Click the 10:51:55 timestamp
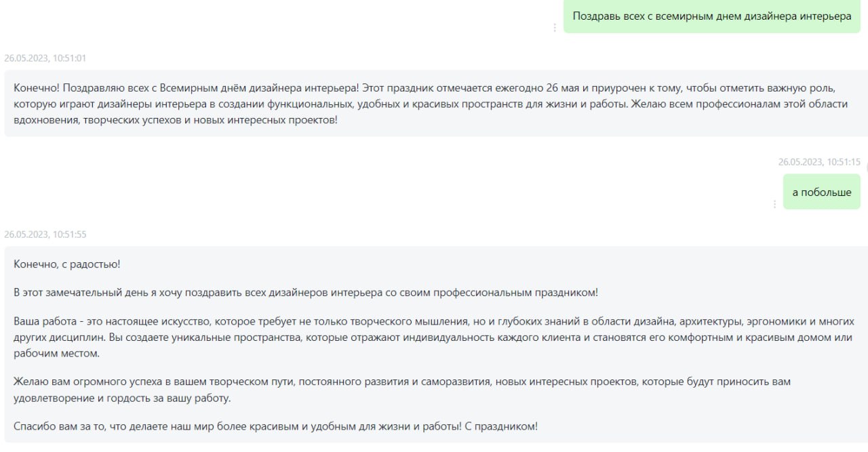Image resolution: width=868 pixels, height=452 pixels. pos(45,234)
